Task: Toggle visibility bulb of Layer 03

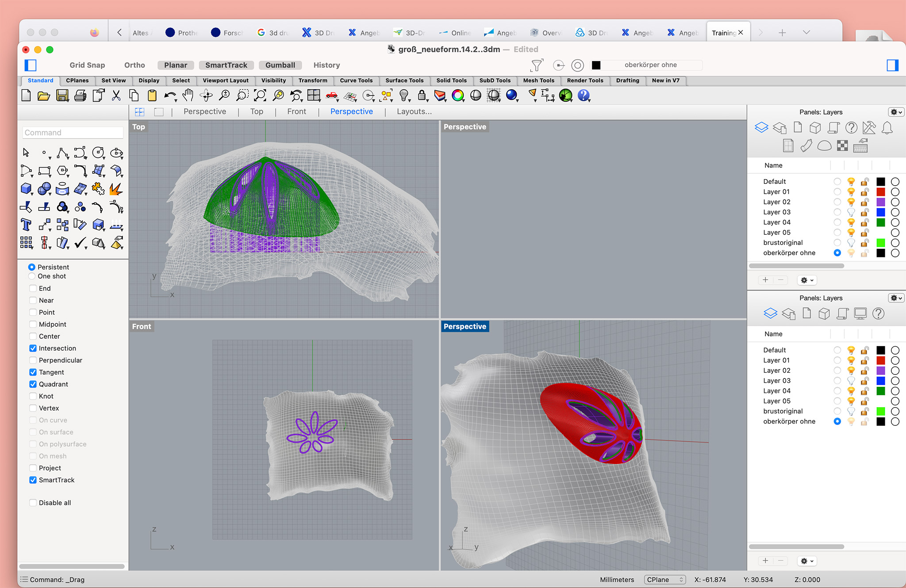Action: point(851,212)
